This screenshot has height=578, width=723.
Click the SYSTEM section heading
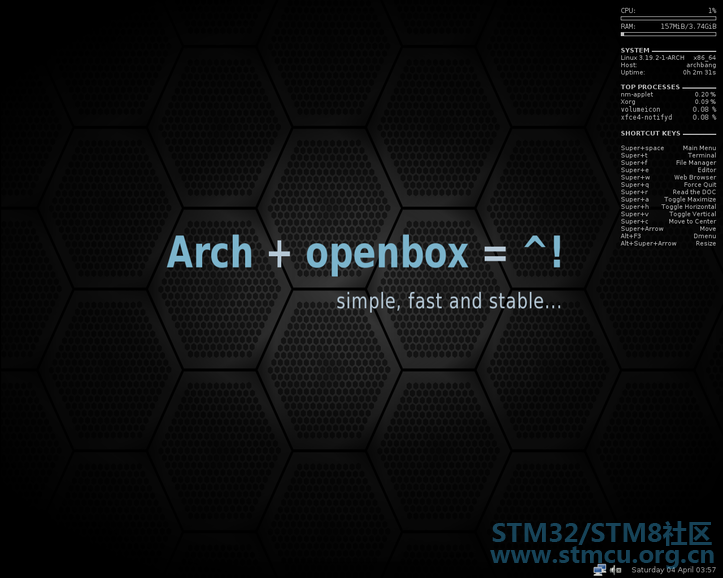tap(635, 50)
